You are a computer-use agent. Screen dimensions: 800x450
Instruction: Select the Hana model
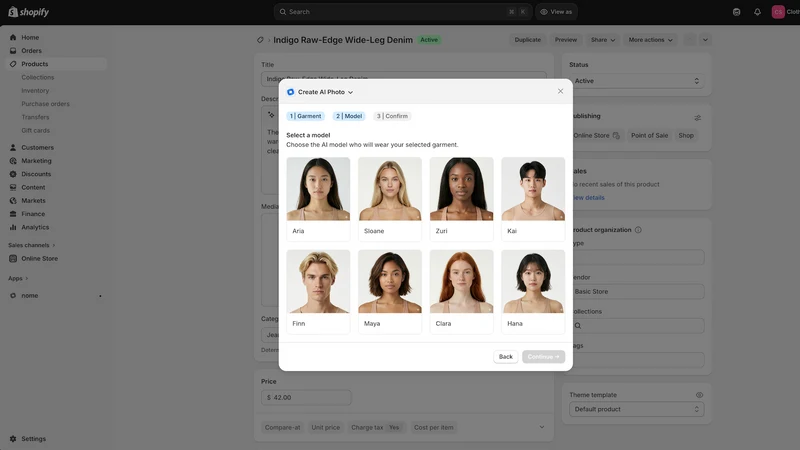533,292
